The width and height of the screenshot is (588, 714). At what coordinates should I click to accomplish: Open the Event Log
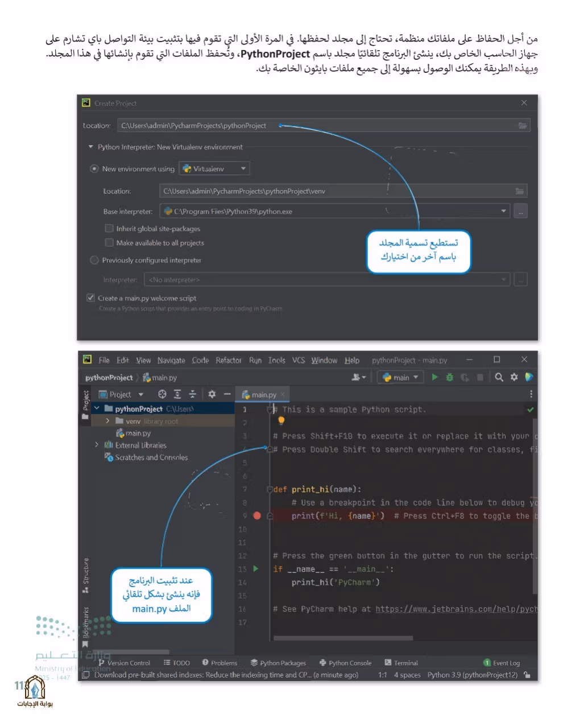coord(502,663)
